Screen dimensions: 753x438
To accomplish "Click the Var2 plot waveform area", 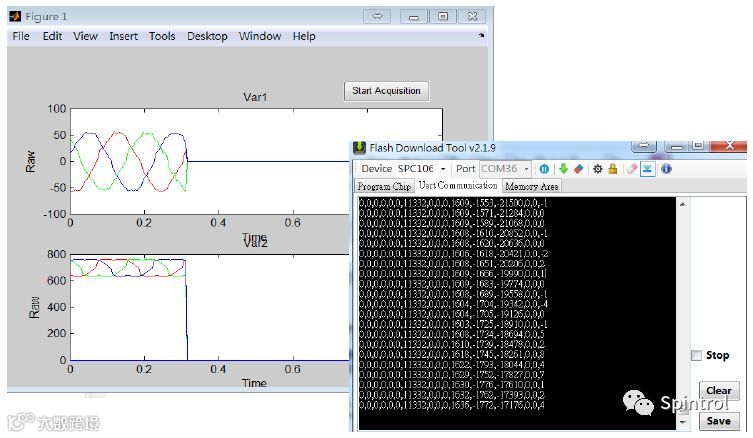I will pyautogui.click(x=210, y=307).
